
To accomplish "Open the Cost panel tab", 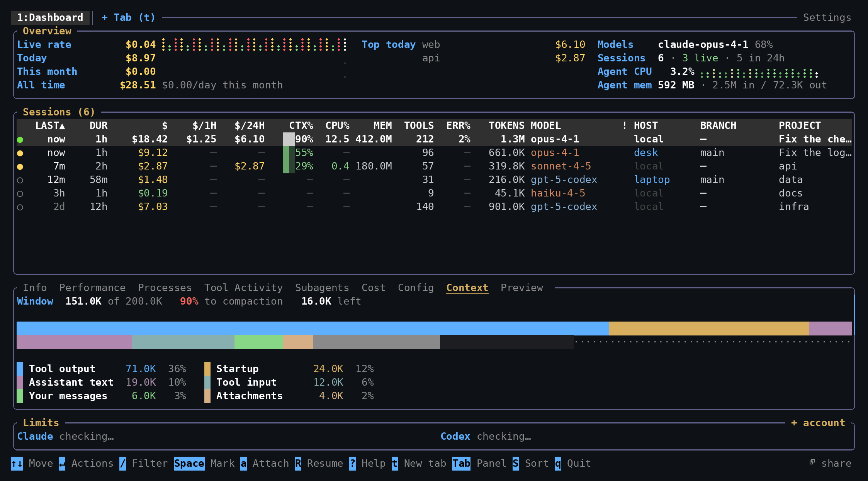I will (374, 288).
